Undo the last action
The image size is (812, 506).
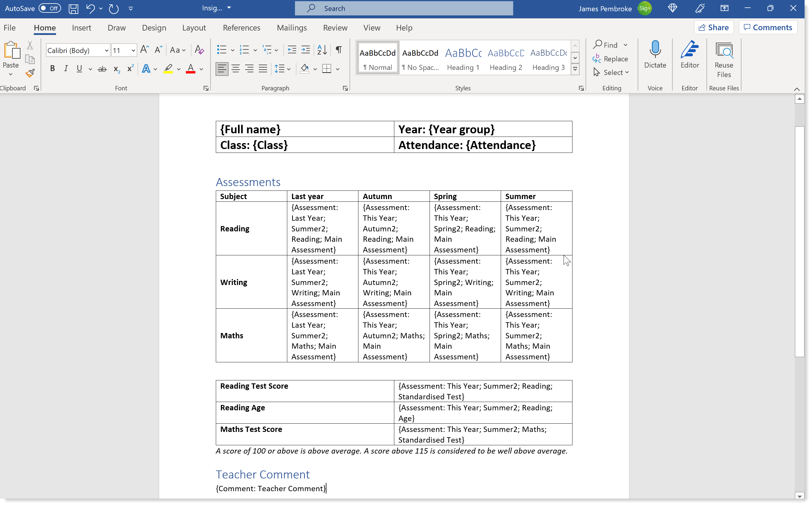tap(90, 8)
